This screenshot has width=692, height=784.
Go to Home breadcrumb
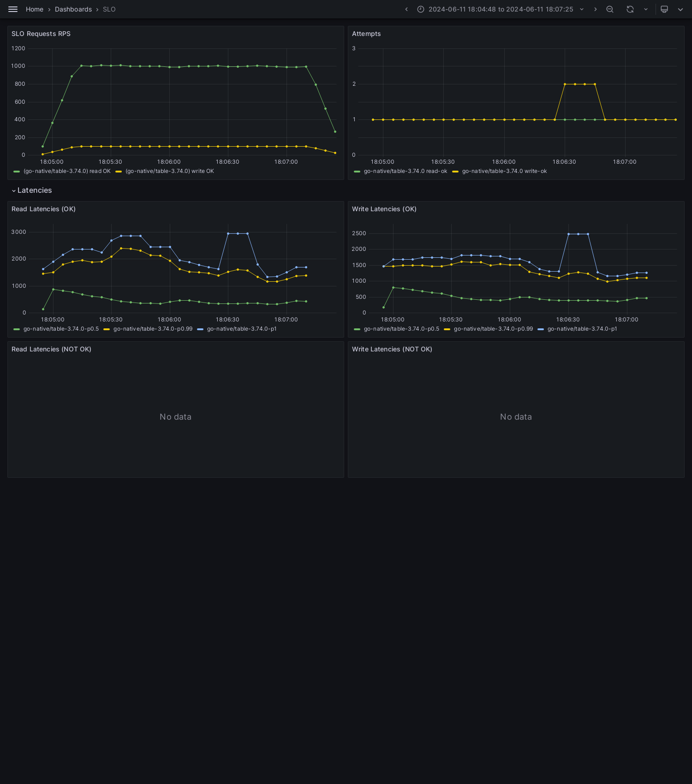click(x=35, y=9)
